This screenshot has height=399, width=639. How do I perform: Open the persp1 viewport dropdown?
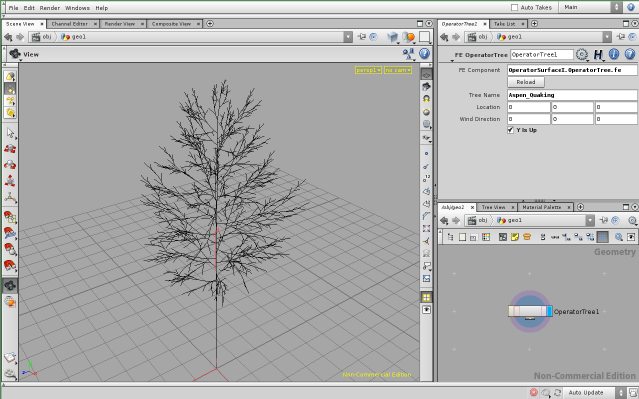tap(368, 70)
